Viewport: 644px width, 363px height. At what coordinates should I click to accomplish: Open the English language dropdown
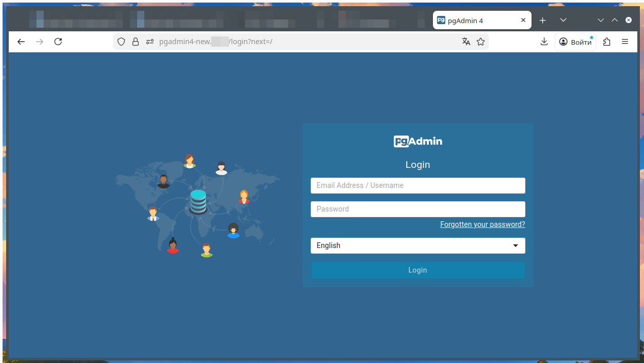coord(418,245)
